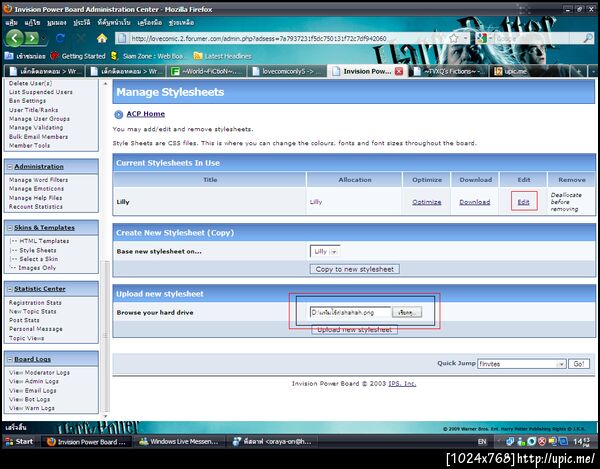Open Google search engine icon menu

click(x=482, y=38)
